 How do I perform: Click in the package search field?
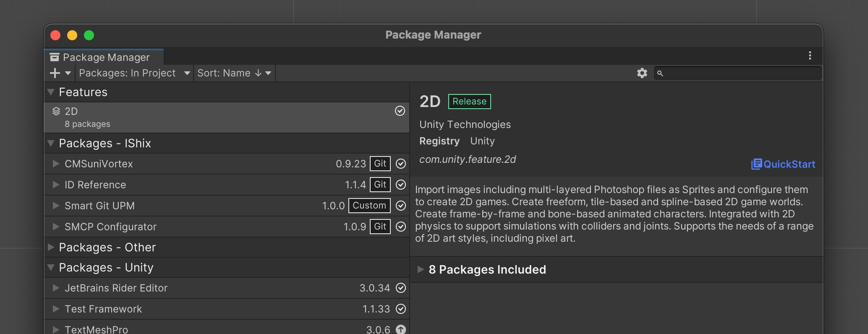737,73
